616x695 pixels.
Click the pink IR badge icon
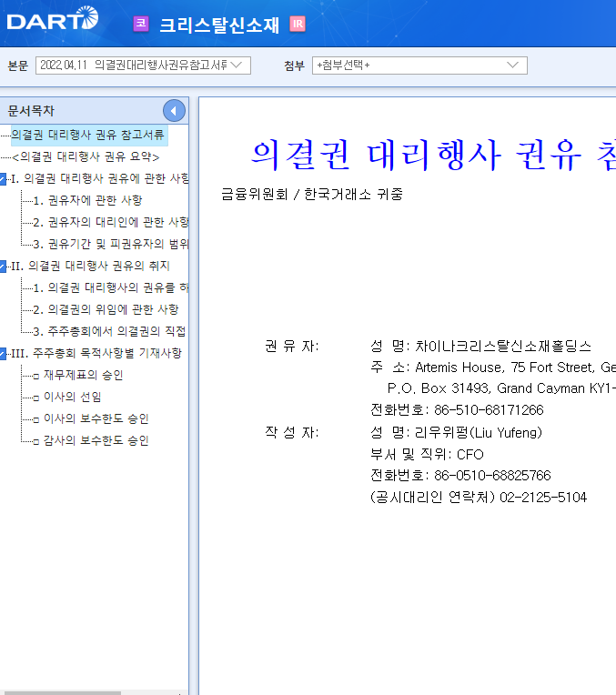tap(298, 24)
